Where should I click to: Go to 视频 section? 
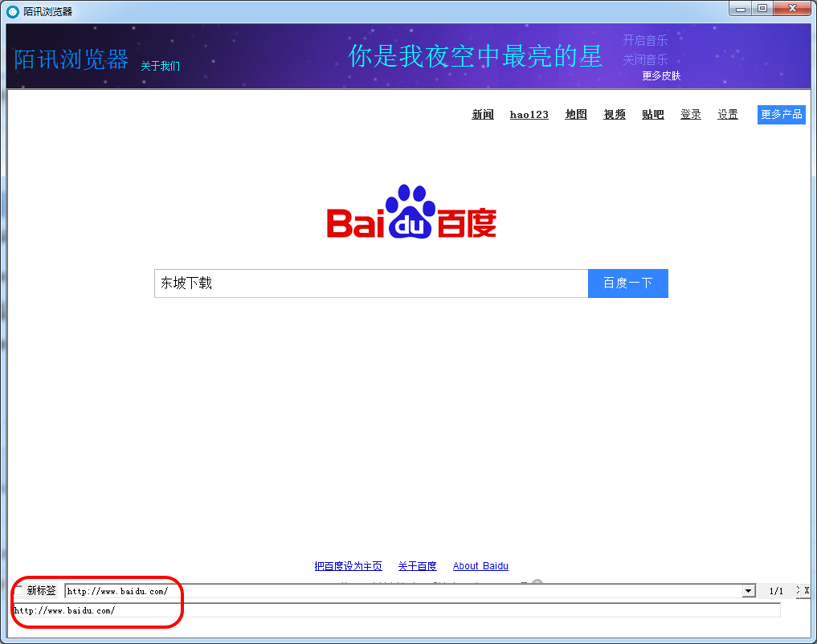point(615,115)
